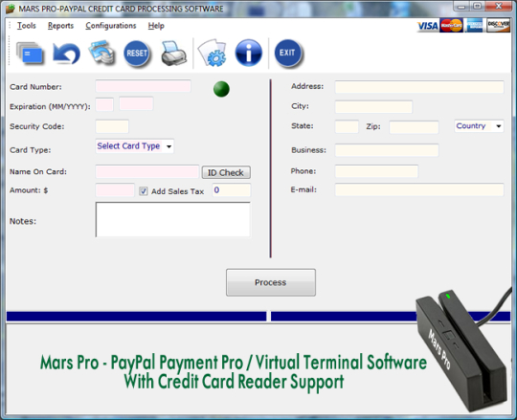Click the Card Number input field
The image size is (517, 420).
pos(143,86)
